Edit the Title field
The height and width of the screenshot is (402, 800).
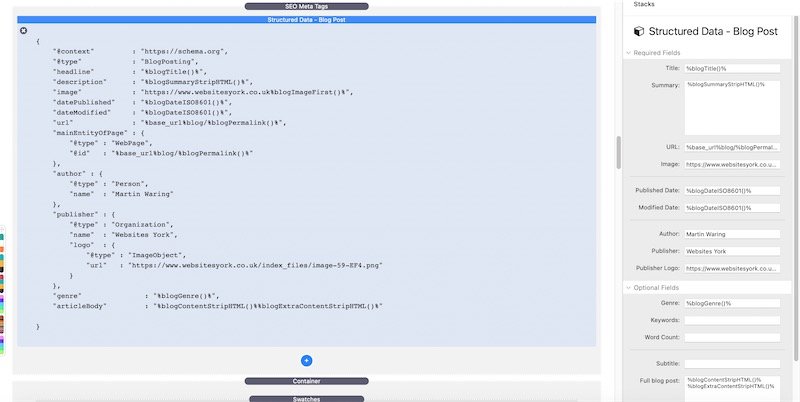click(732, 68)
